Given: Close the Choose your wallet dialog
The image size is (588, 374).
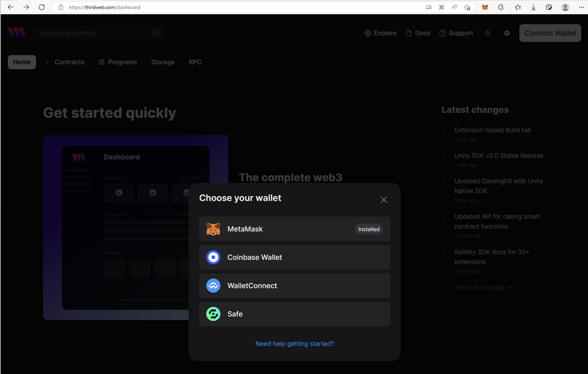Looking at the screenshot, I should coord(384,200).
